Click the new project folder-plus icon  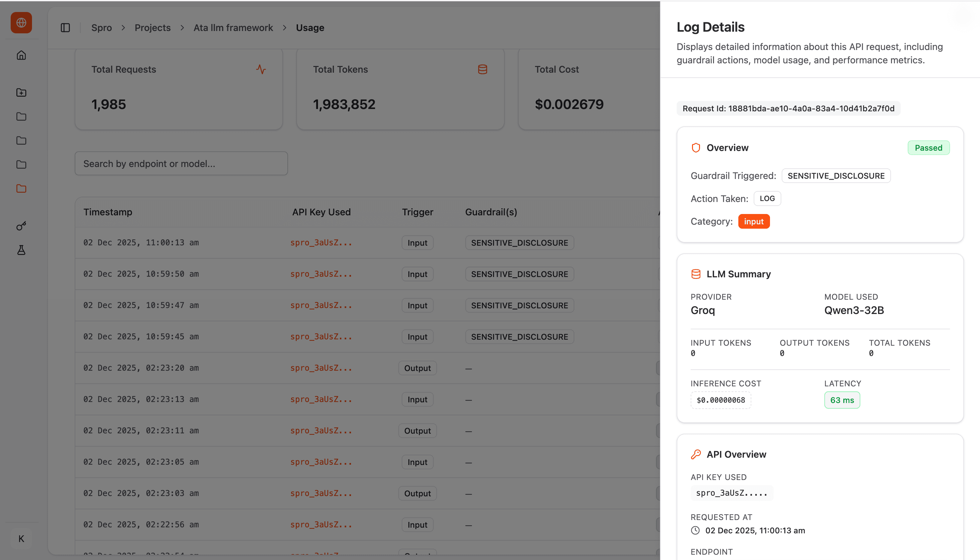tap(21, 92)
